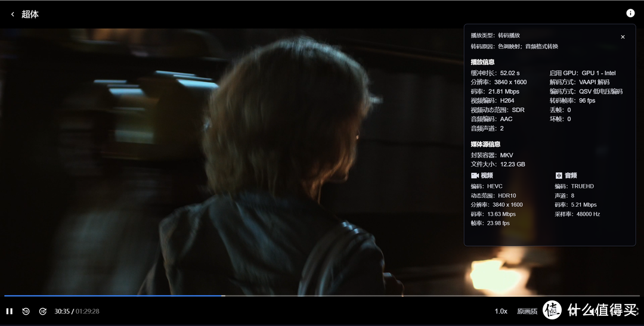The height and width of the screenshot is (326, 644).
Task: Skip forward 10 seconds
Action: tap(43, 311)
